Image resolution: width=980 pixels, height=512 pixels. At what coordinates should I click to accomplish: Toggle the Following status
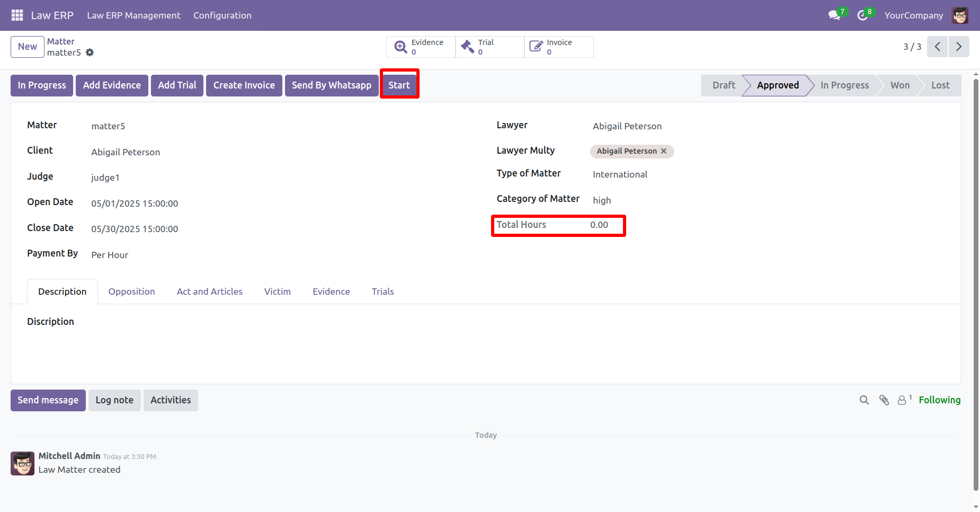939,400
